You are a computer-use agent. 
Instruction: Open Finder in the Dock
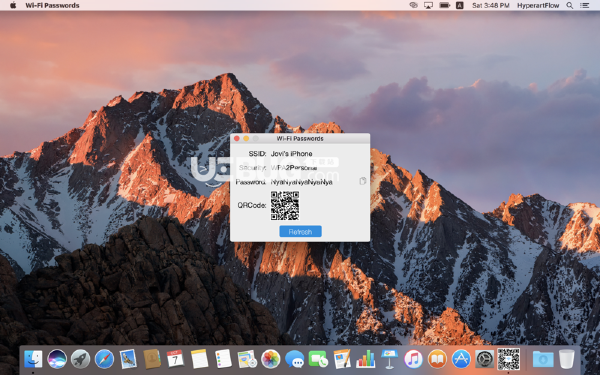click(33, 359)
